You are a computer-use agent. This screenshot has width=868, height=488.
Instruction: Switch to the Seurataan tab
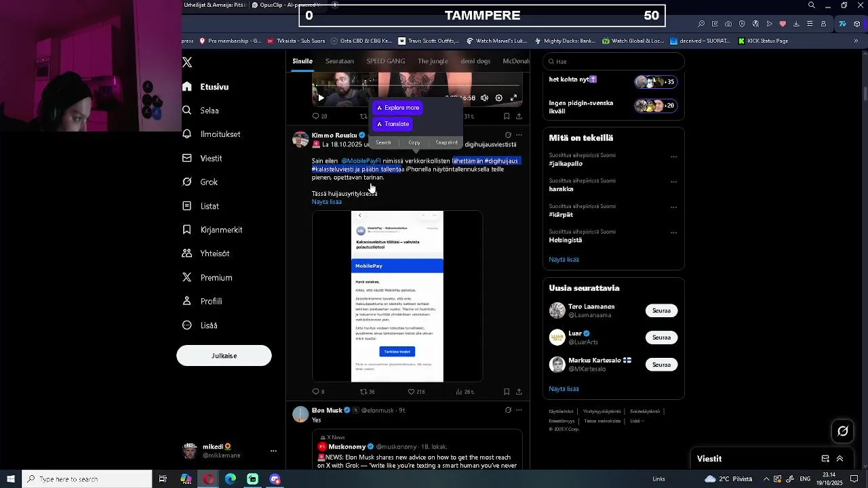(340, 61)
